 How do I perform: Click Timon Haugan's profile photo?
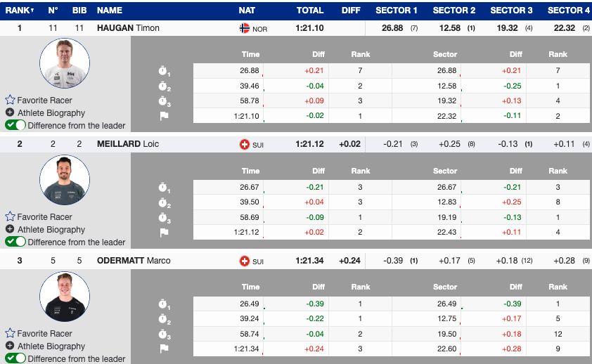point(64,64)
